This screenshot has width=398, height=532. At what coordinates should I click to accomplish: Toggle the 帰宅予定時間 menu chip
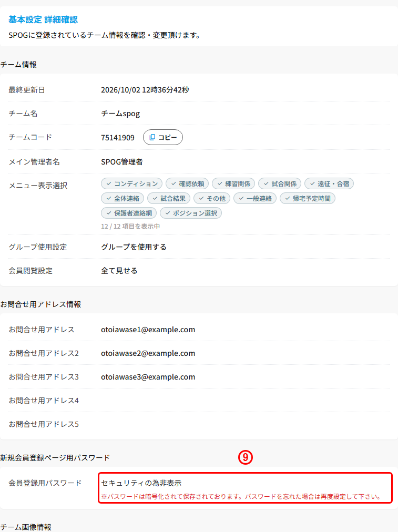[308, 199]
